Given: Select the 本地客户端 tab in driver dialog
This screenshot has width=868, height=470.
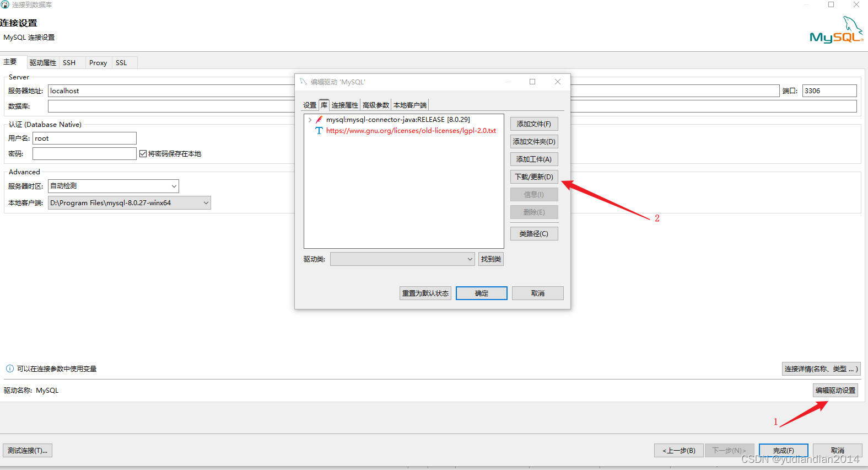Looking at the screenshot, I should point(410,105).
